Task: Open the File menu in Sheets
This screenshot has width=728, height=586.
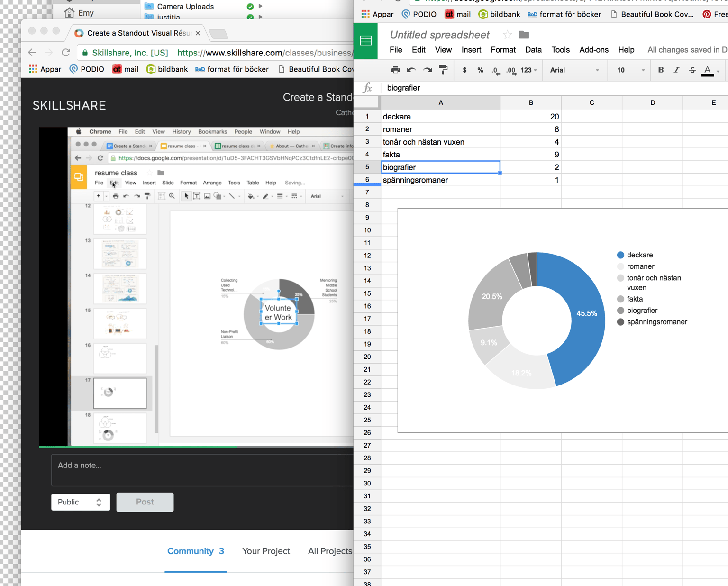Action: [x=396, y=50]
